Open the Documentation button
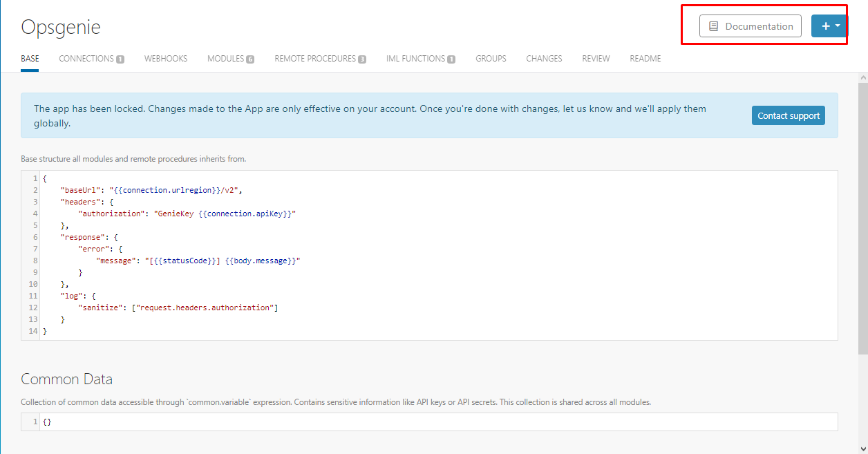Screen dimensions: 868x454 [751, 26]
